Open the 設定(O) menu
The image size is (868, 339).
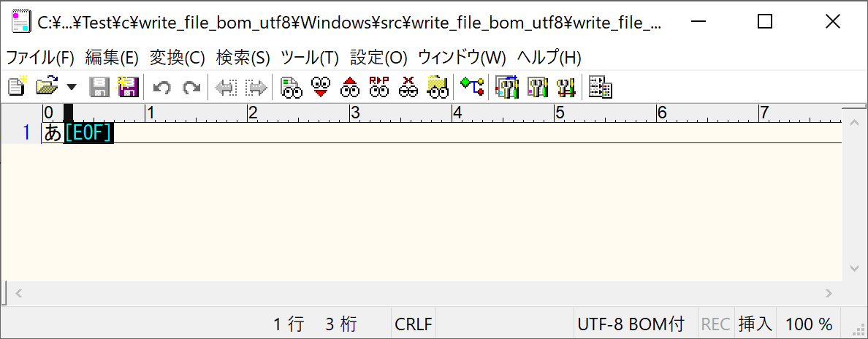pyautogui.click(x=378, y=57)
